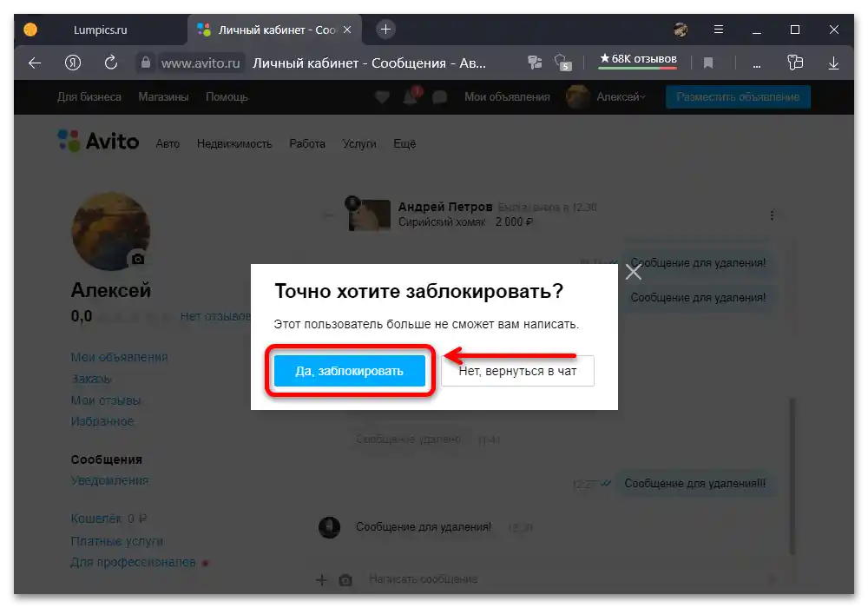Viewport: 868px width, 608px height.
Task: Open sidebar 'Мои объявления' link
Action: (119, 357)
